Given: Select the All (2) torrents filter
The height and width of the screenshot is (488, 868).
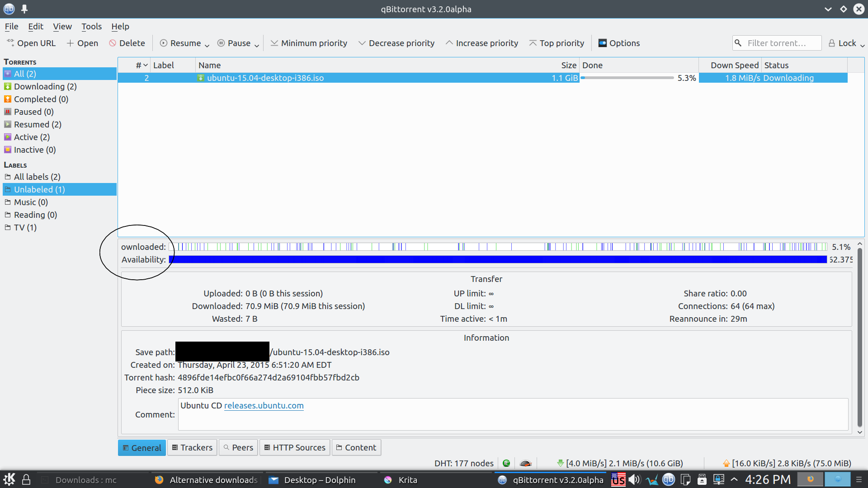Looking at the screenshot, I should coord(60,74).
